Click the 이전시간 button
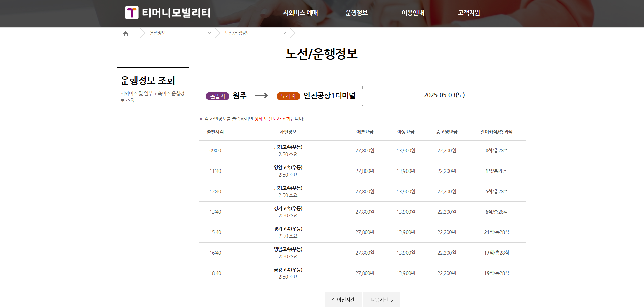This screenshot has height=308, width=644. [x=343, y=299]
